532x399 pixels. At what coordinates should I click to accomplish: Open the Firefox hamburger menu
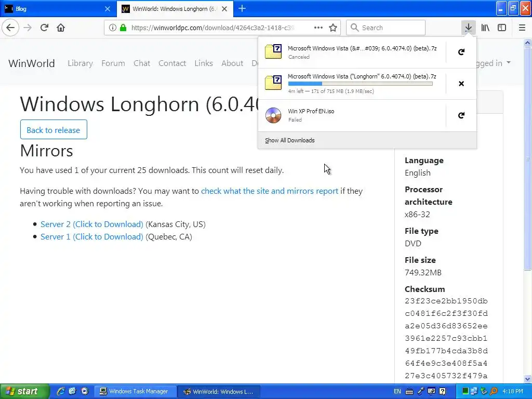coord(522,28)
